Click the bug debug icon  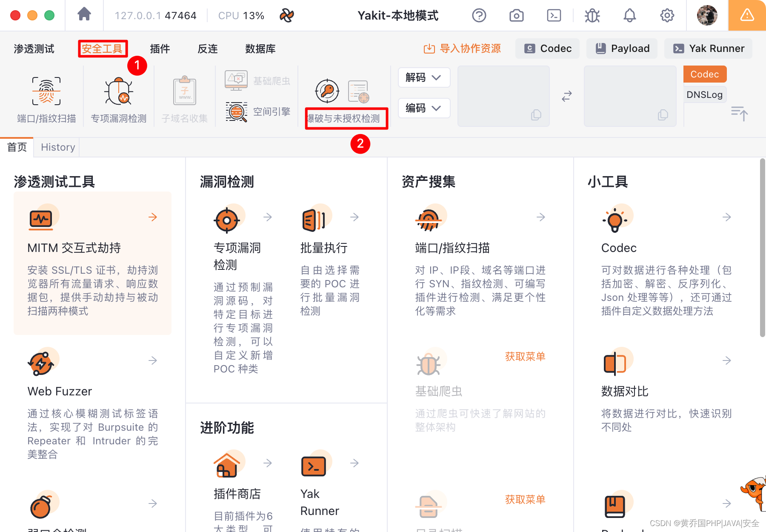(592, 16)
